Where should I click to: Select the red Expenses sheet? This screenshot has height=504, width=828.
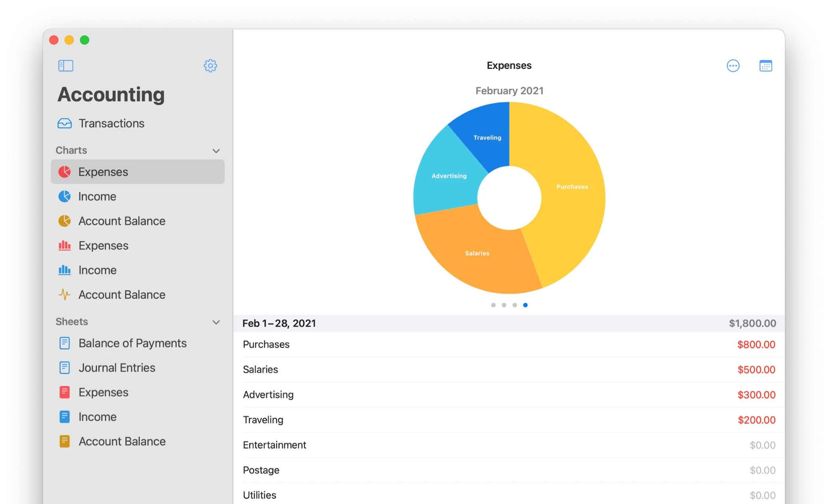(103, 392)
